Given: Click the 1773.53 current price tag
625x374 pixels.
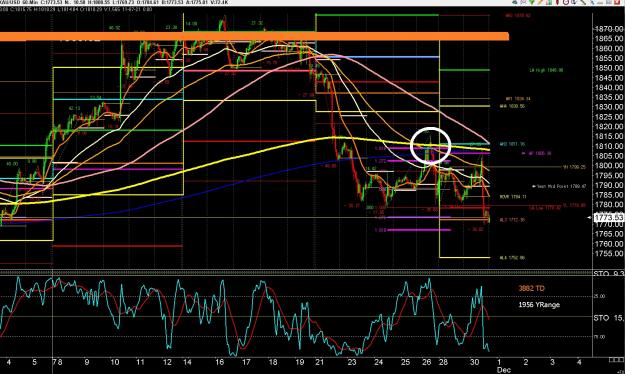Looking at the screenshot, I should [x=608, y=217].
